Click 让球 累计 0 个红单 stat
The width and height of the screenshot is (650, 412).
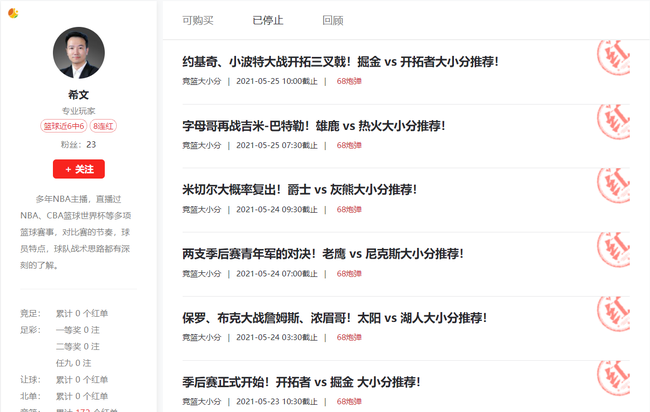click(64, 380)
